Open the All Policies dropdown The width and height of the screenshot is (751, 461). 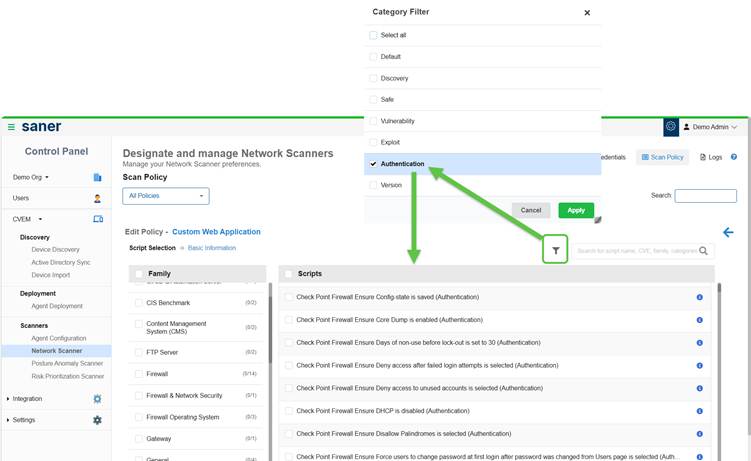click(x=166, y=196)
